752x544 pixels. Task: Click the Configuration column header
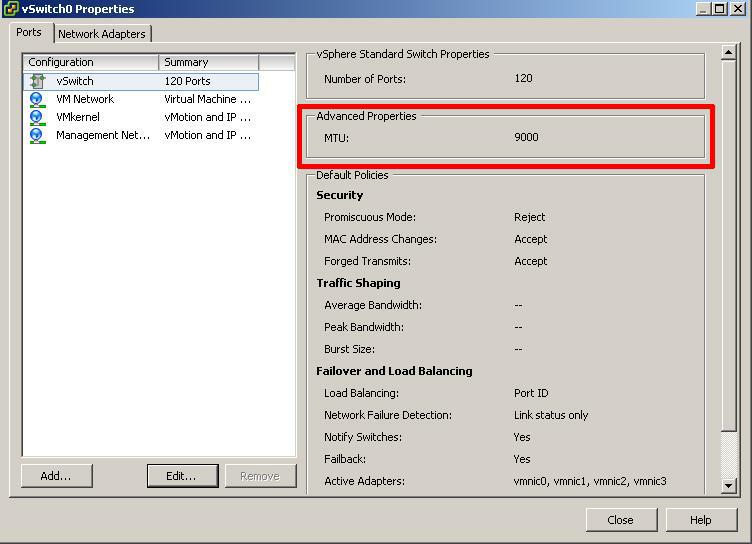pos(91,62)
